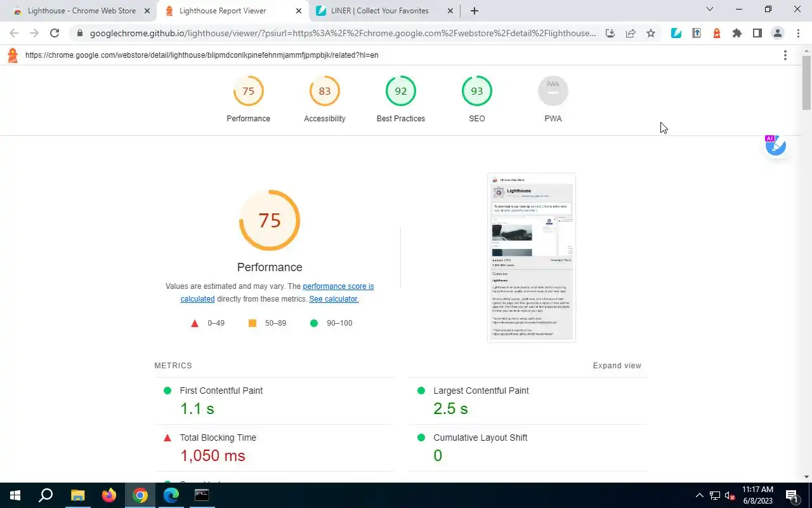Viewport: 812px width, 508px height.
Task: Click the muted volume tray icon
Action: coord(730,496)
